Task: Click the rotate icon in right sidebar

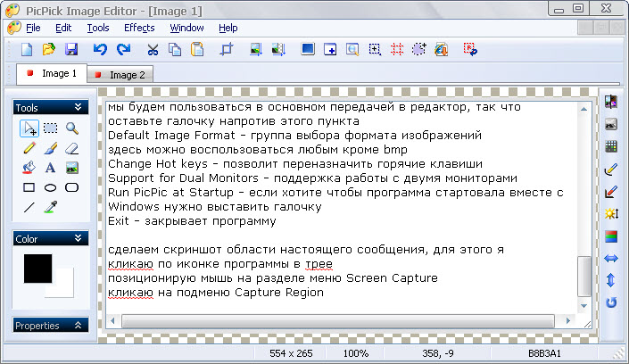Action: click(611, 303)
